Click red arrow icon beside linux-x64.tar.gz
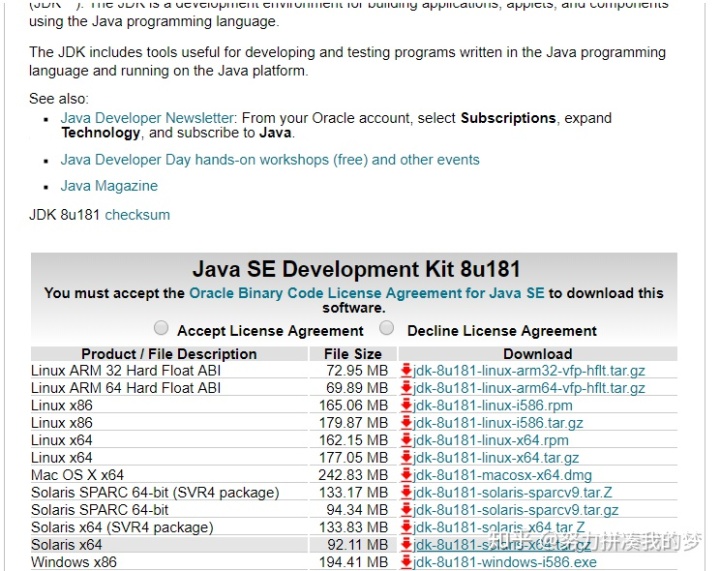Screen dimensions: 720x571 (406, 458)
